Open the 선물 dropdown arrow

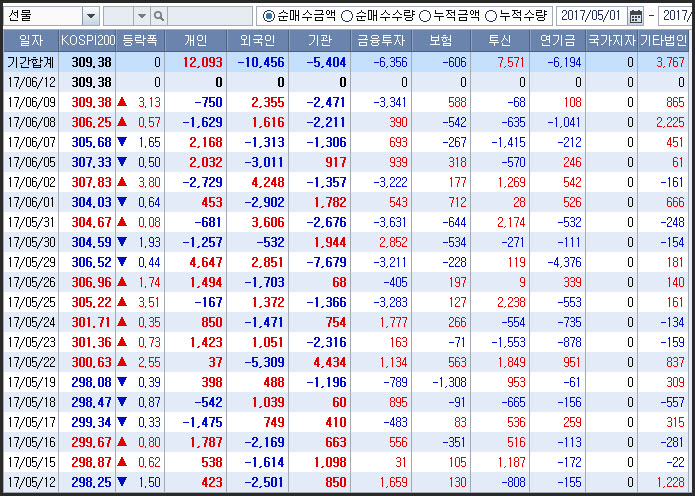pyautogui.click(x=90, y=16)
